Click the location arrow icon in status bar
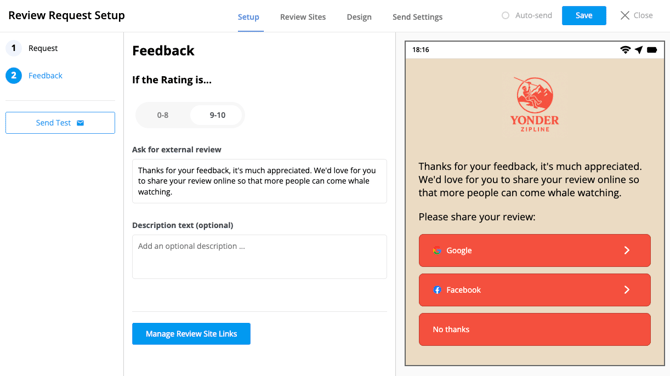The width and height of the screenshot is (670, 376). pyautogui.click(x=639, y=50)
